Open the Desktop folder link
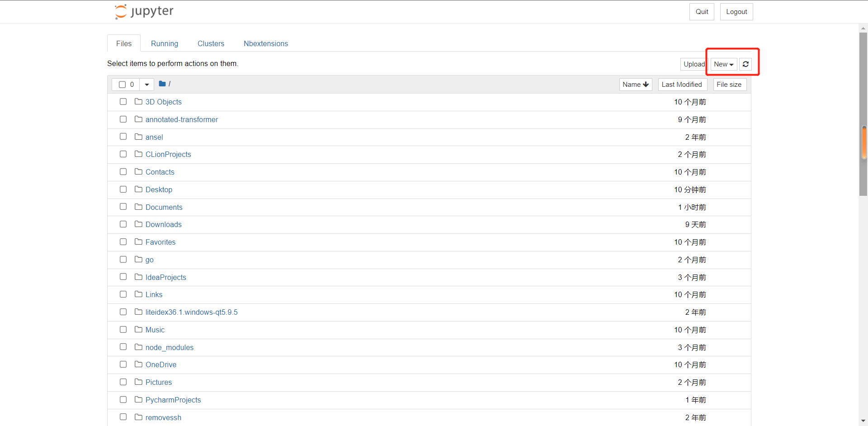Screen dimensions: 868x426 pyautogui.click(x=159, y=189)
